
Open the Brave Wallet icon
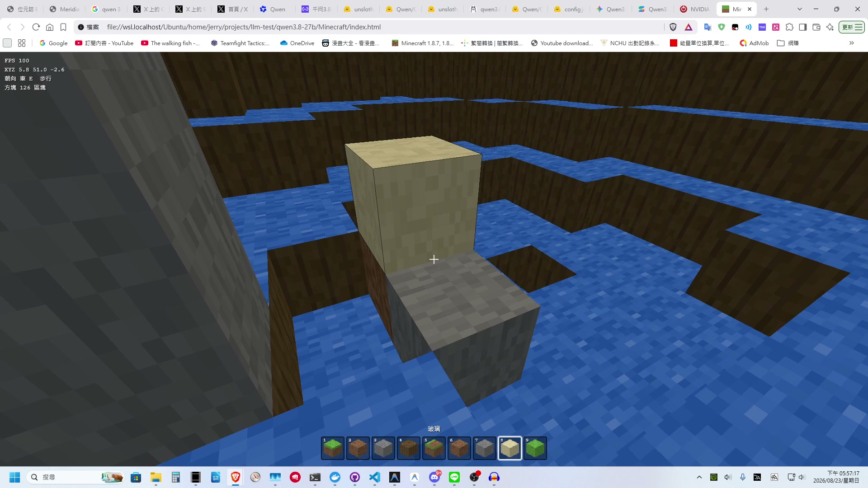pyautogui.click(x=816, y=27)
